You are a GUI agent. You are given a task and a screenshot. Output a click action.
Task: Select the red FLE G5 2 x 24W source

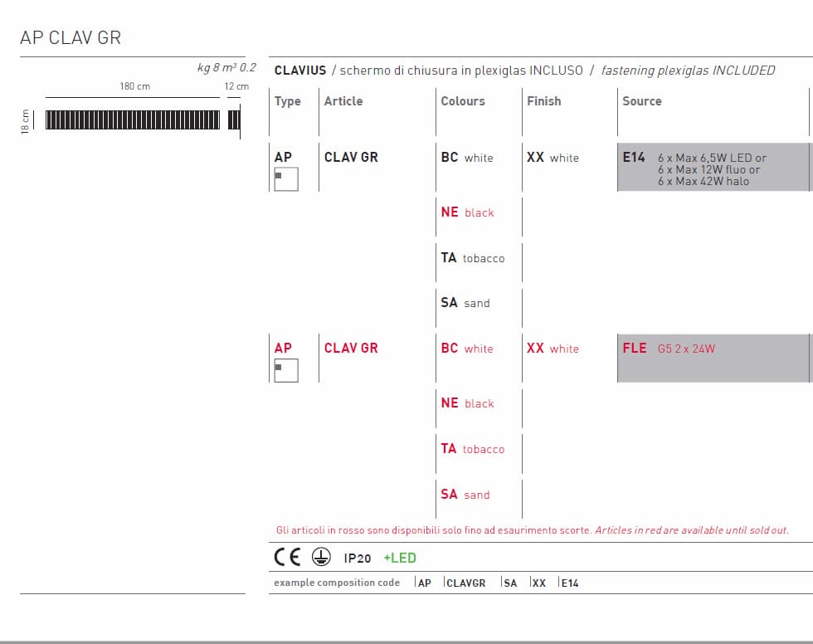coord(669,349)
